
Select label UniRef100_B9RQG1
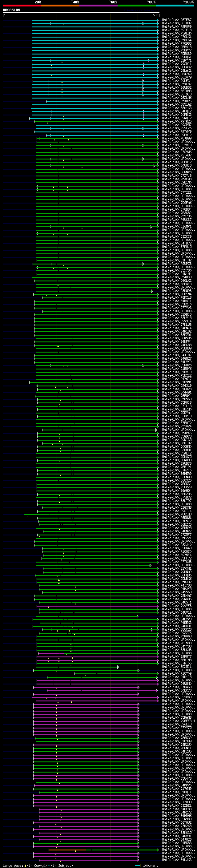(176, 57)
